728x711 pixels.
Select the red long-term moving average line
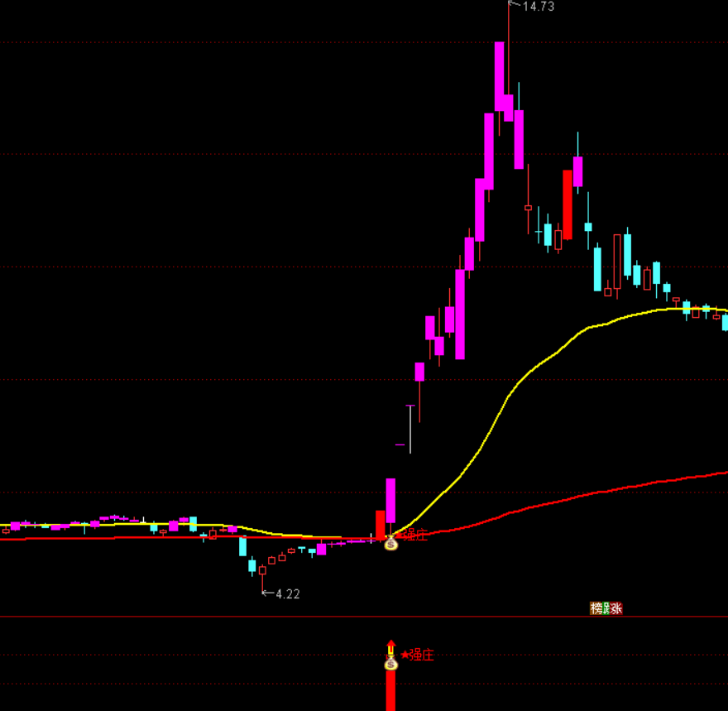tap(579, 496)
